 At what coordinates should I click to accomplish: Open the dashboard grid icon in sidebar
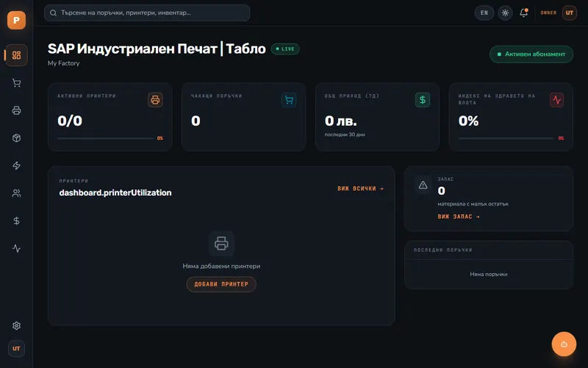16,55
